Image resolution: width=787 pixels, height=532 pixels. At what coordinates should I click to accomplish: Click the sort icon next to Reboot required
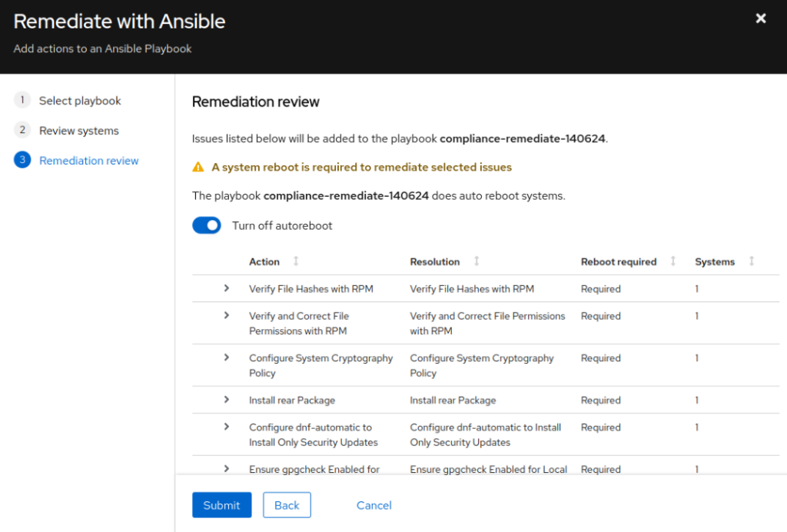(673, 261)
